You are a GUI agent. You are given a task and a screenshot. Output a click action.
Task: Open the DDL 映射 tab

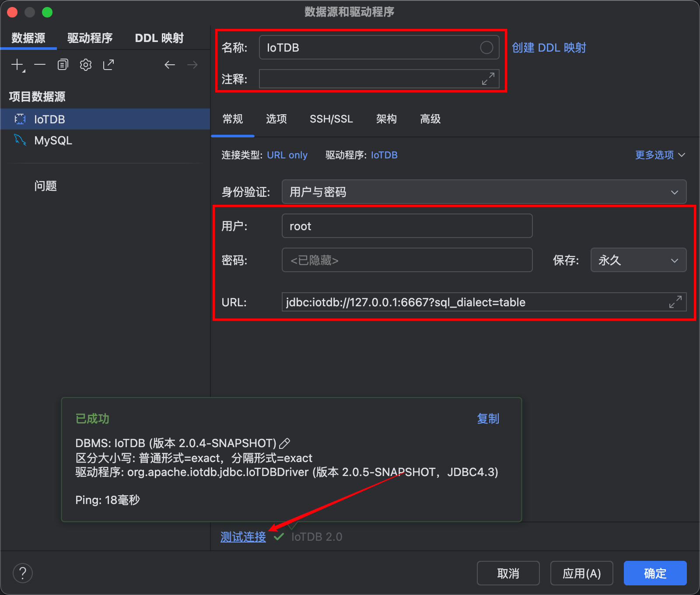(159, 38)
